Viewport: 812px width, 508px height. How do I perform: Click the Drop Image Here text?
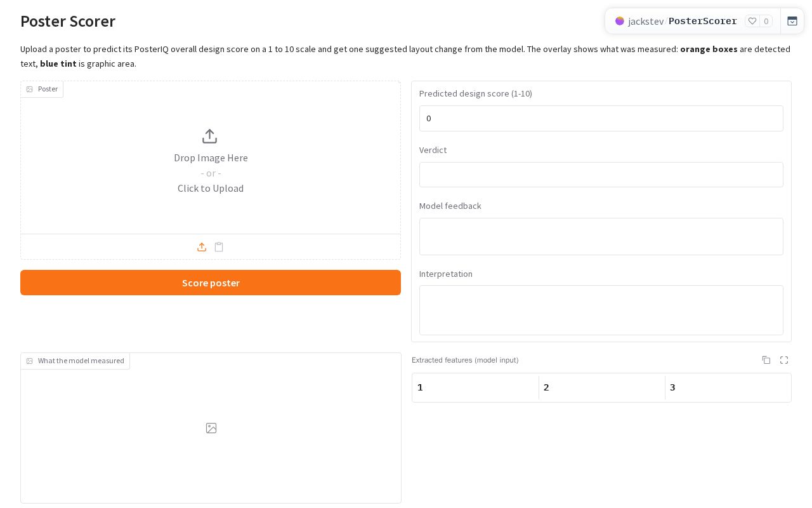(x=211, y=157)
